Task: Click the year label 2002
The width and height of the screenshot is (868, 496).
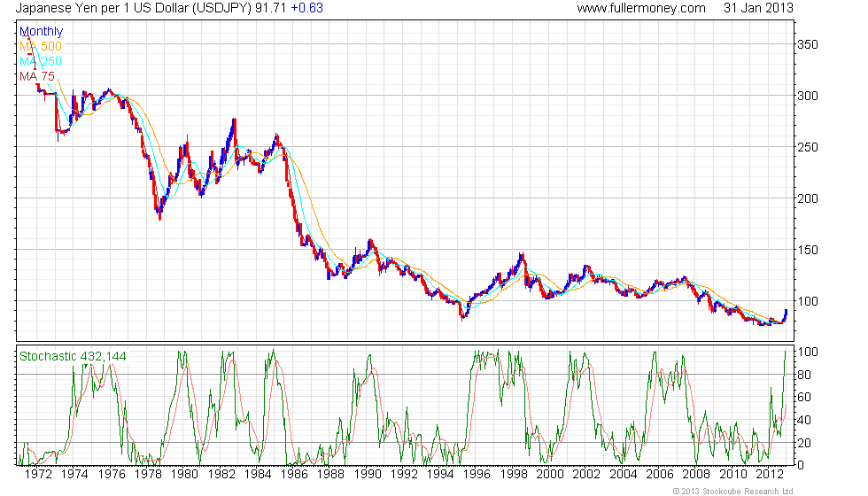Action: click(x=586, y=475)
